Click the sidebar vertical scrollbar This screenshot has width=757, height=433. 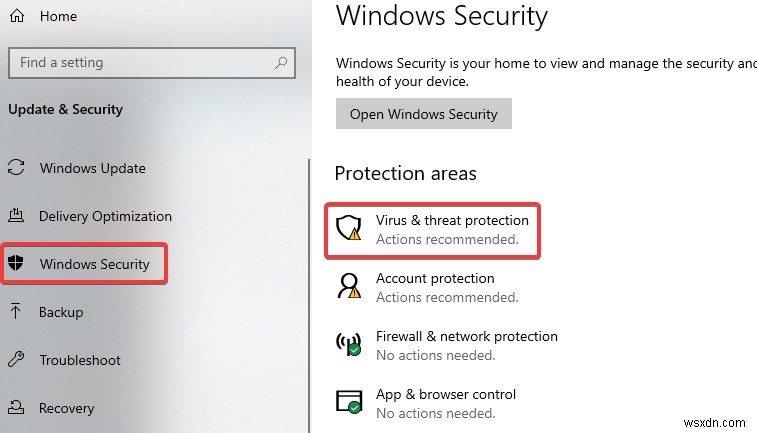click(309, 300)
